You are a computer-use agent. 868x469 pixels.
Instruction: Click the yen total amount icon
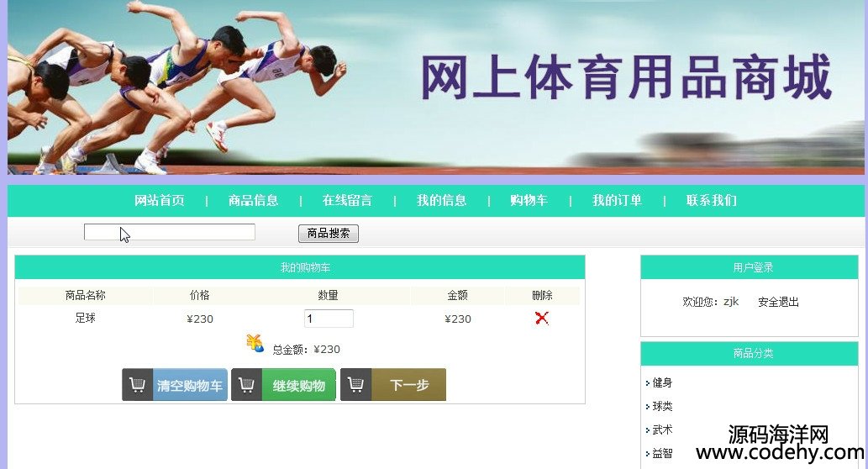(255, 343)
